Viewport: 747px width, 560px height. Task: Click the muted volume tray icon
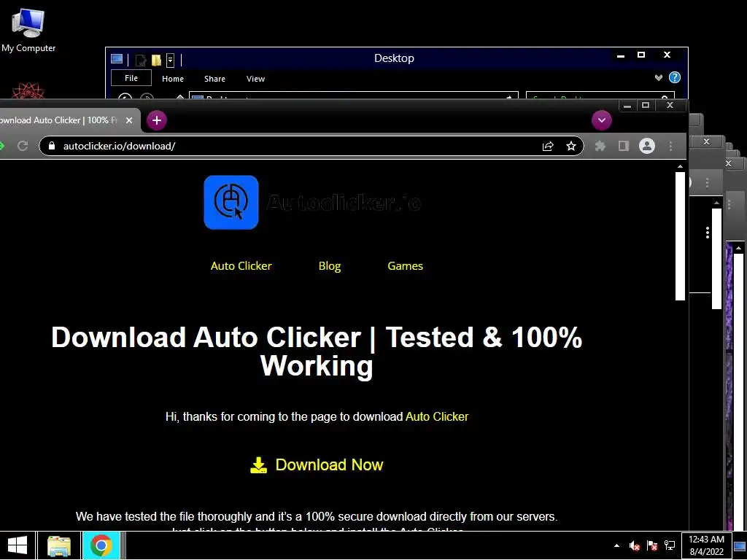point(634,545)
